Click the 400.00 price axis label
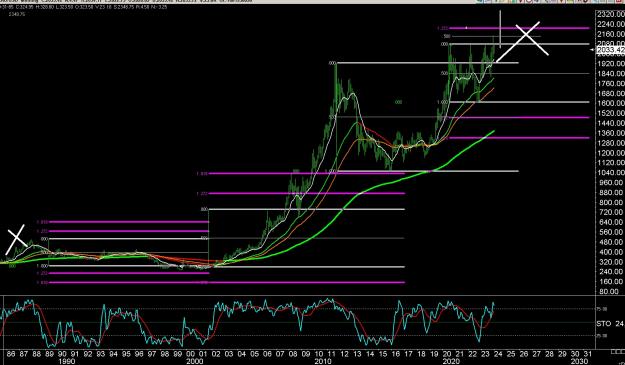The width and height of the screenshot is (625, 365). (612, 252)
